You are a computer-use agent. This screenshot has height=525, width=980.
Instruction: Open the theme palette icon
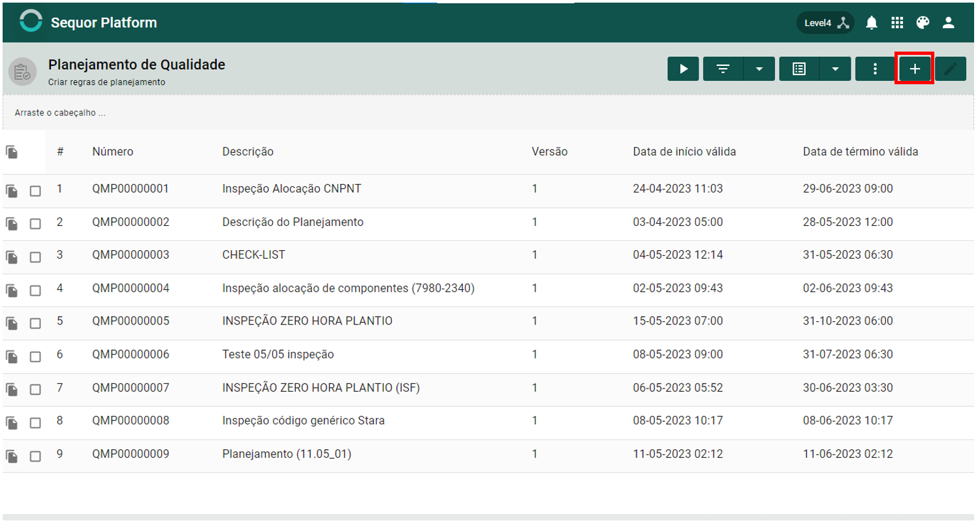(923, 23)
